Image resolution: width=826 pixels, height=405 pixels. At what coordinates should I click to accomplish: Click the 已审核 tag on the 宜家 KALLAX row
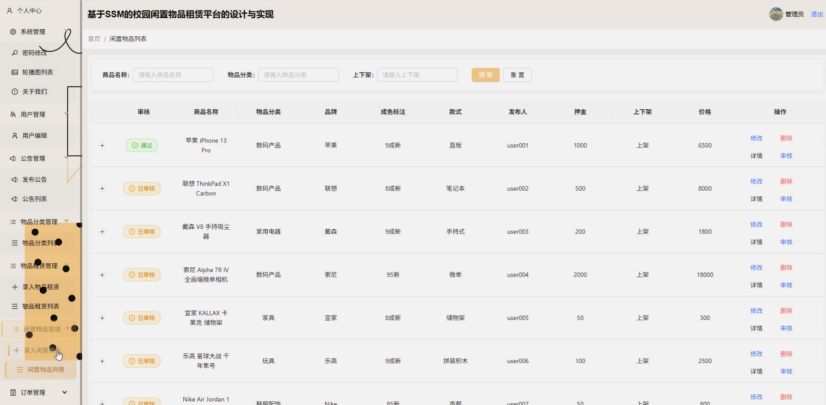click(x=142, y=318)
